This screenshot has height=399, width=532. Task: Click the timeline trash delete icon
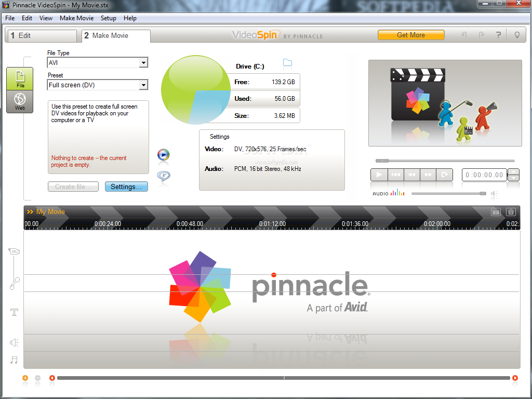511,212
